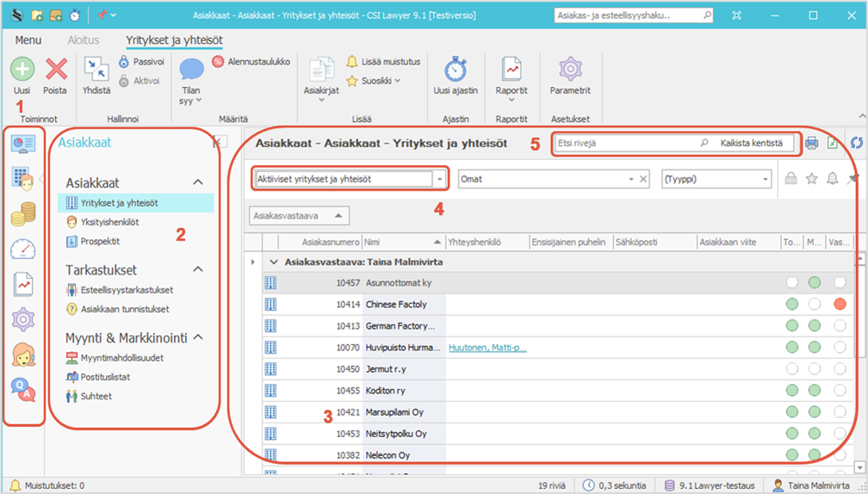The image size is (868, 494).
Task: Click the Yhdistä merge icon
Action: pos(96,70)
